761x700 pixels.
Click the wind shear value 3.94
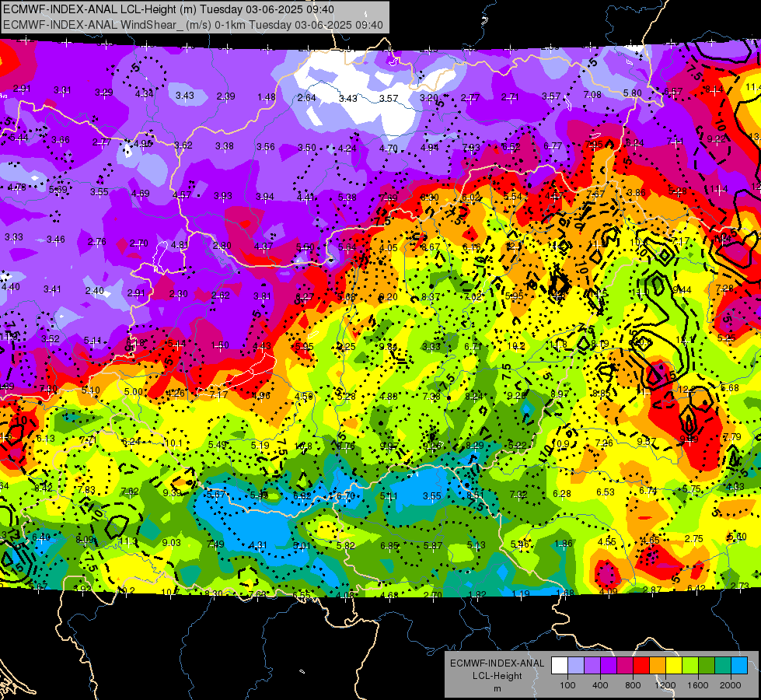tap(265, 197)
